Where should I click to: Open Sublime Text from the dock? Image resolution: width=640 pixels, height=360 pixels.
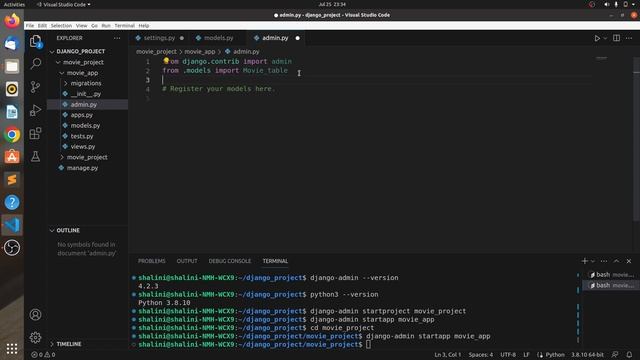12,180
